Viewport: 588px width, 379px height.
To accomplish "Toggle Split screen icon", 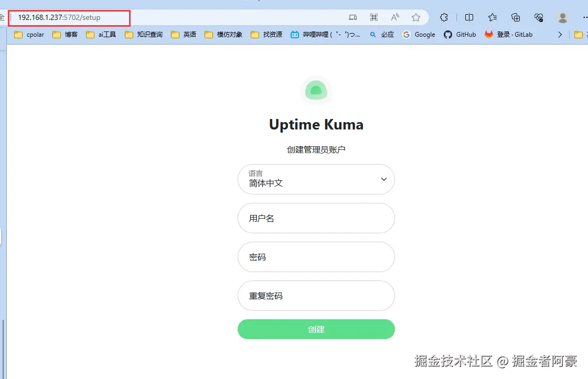I will (x=469, y=17).
